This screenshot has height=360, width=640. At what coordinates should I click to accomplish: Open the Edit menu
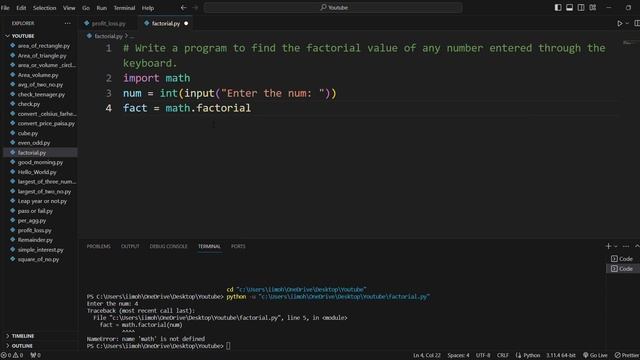[x=21, y=8]
